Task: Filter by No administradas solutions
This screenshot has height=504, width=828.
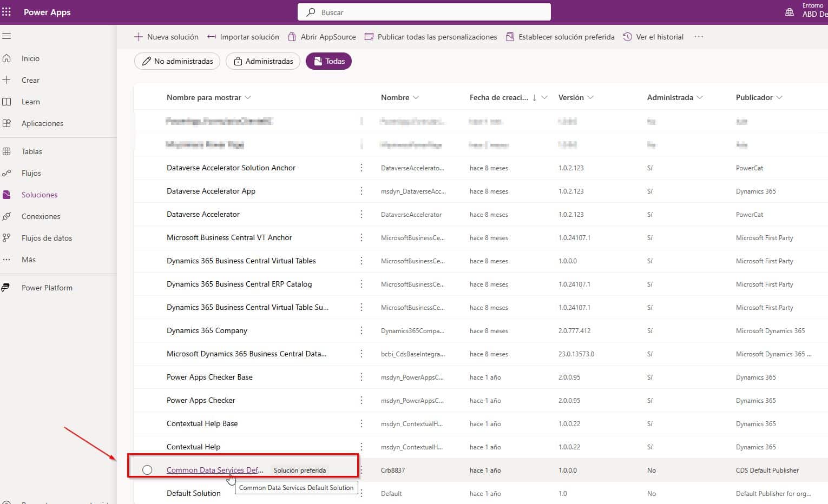Action: click(x=178, y=61)
